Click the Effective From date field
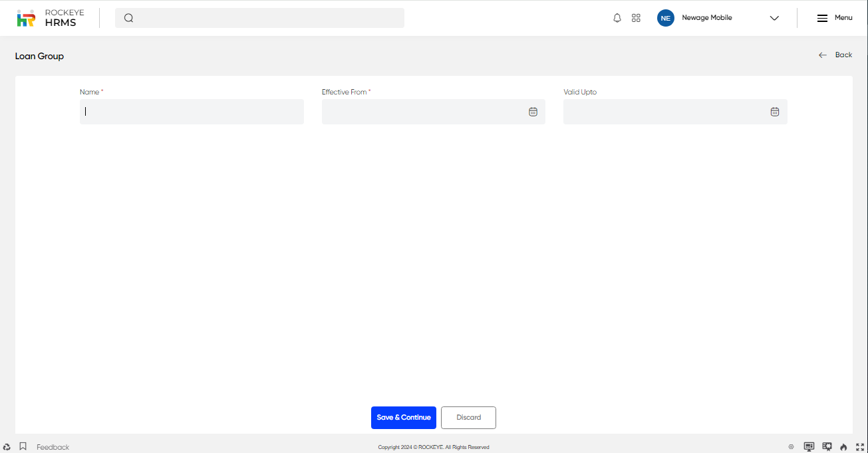The image size is (868, 453). [434, 112]
